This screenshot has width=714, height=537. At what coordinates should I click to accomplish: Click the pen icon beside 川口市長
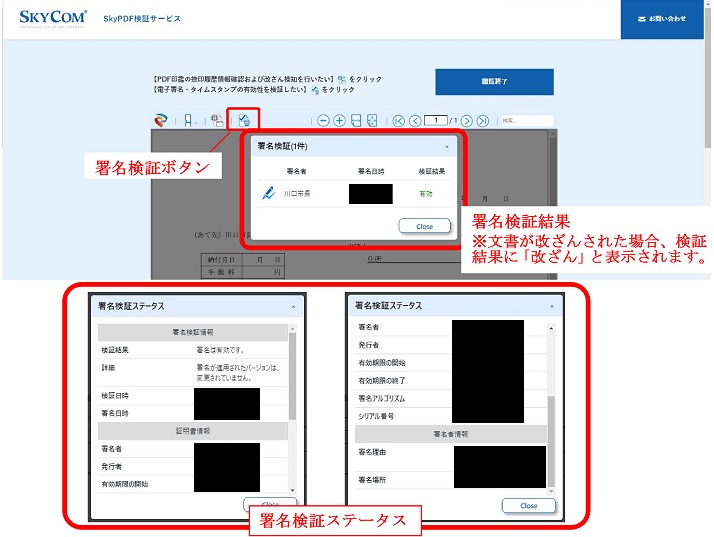coord(269,193)
